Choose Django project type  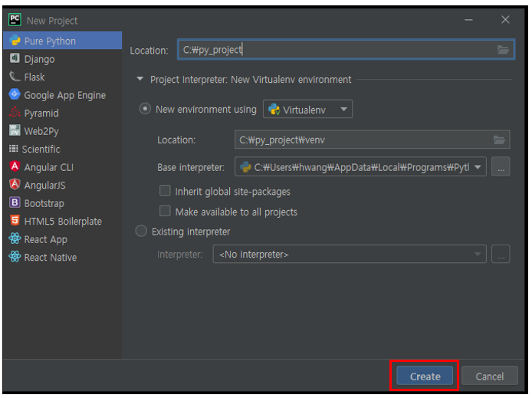(62, 59)
